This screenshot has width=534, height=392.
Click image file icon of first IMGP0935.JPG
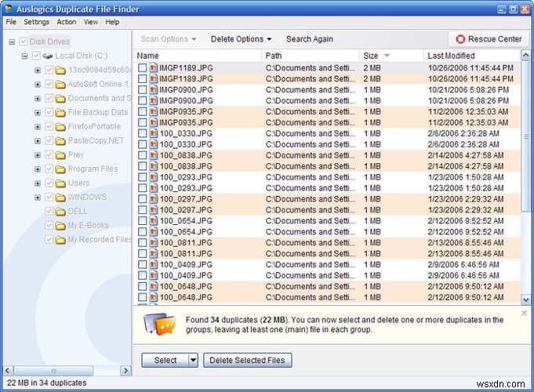point(154,111)
